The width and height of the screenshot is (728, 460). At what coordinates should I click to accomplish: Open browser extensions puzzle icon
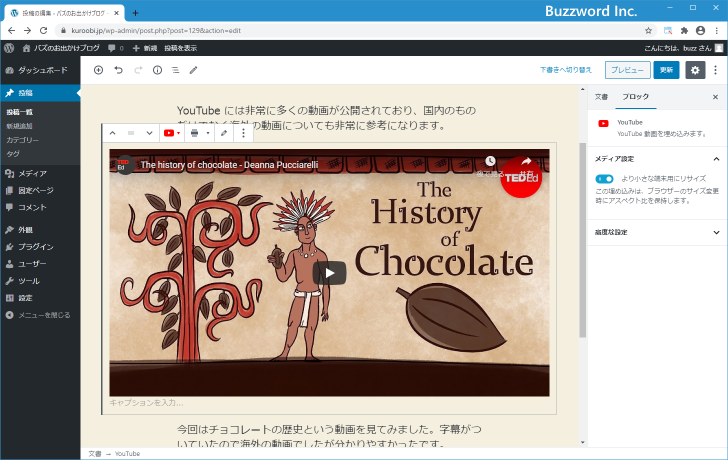[x=684, y=31]
